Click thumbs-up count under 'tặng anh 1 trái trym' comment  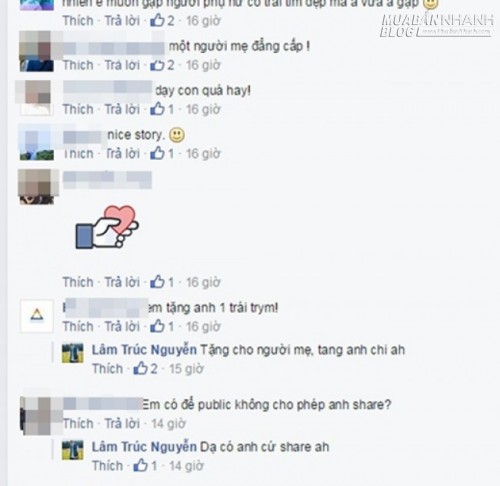pyautogui.click(x=162, y=326)
